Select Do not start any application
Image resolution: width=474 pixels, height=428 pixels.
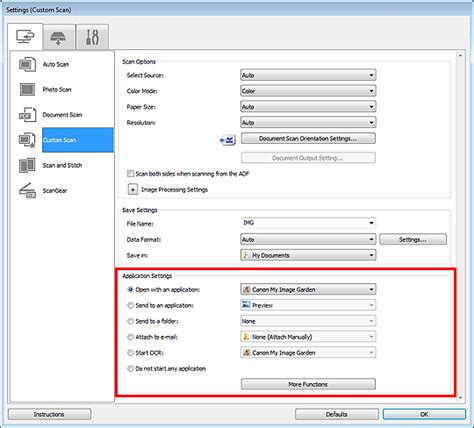[130, 369]
